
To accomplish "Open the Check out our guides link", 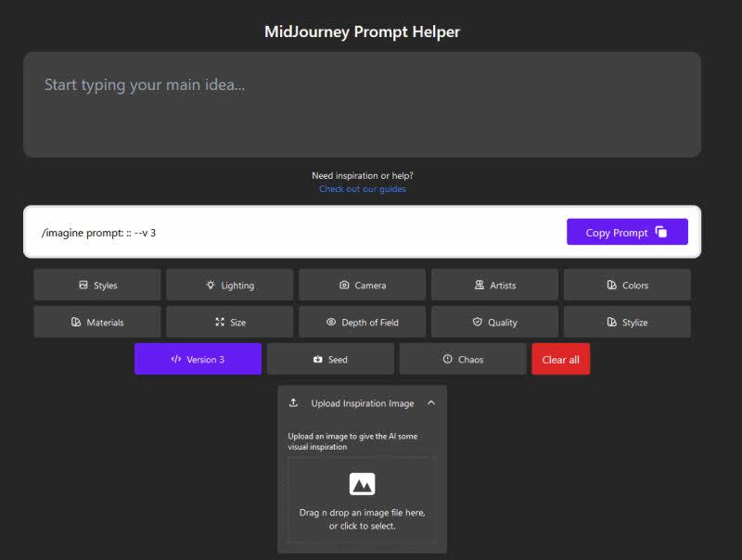I will click(363, 189).
